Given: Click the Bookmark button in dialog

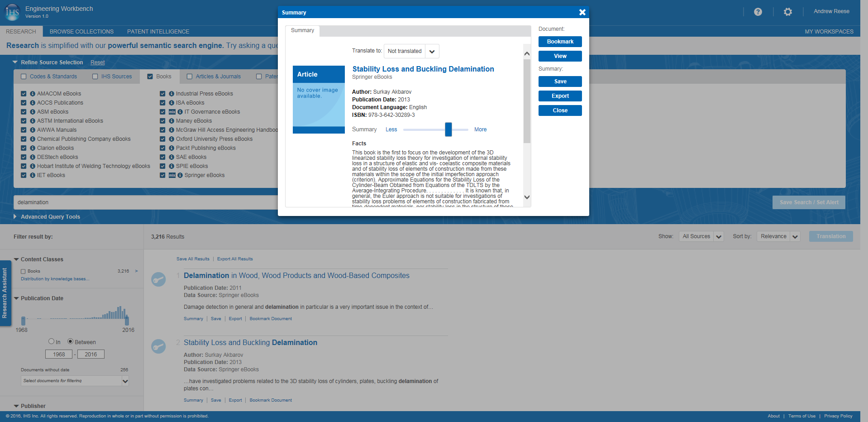Looking at the screenshot, I should [x=560, y=42].
